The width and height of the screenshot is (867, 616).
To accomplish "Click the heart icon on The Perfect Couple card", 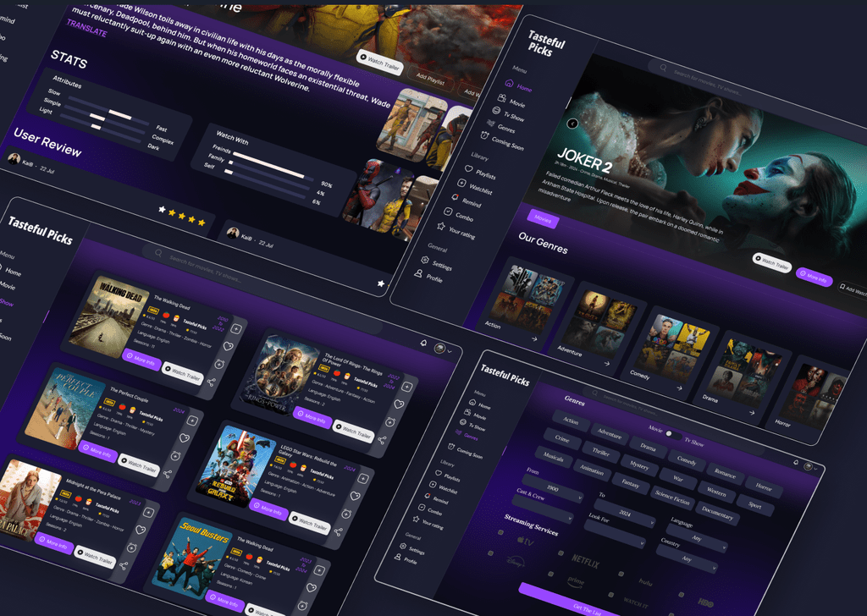I will pos(184,438).
